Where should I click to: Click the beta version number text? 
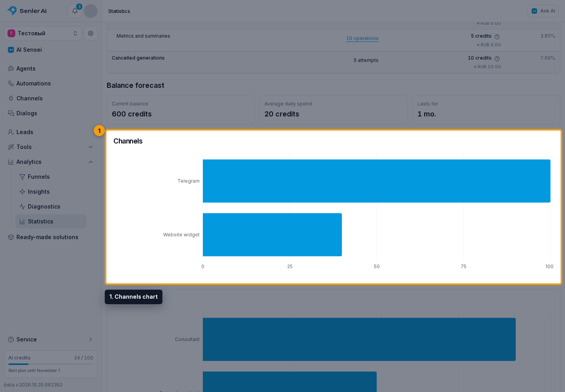33,385
